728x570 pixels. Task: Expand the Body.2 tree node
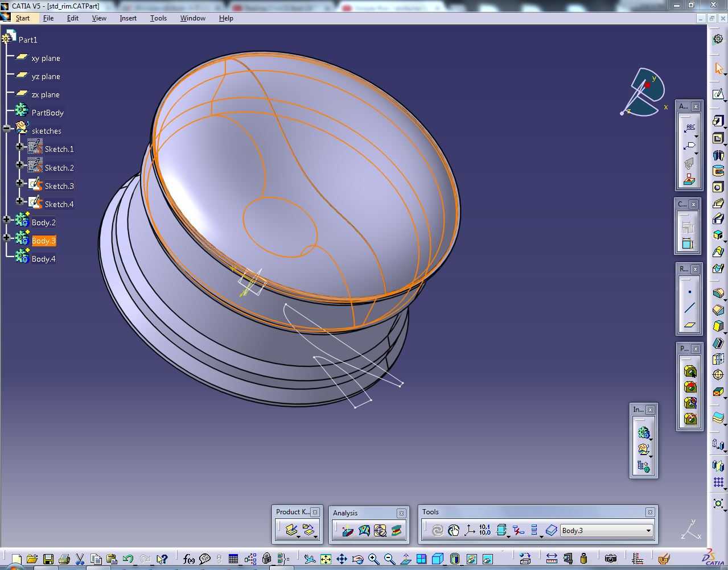coord(6,220)
